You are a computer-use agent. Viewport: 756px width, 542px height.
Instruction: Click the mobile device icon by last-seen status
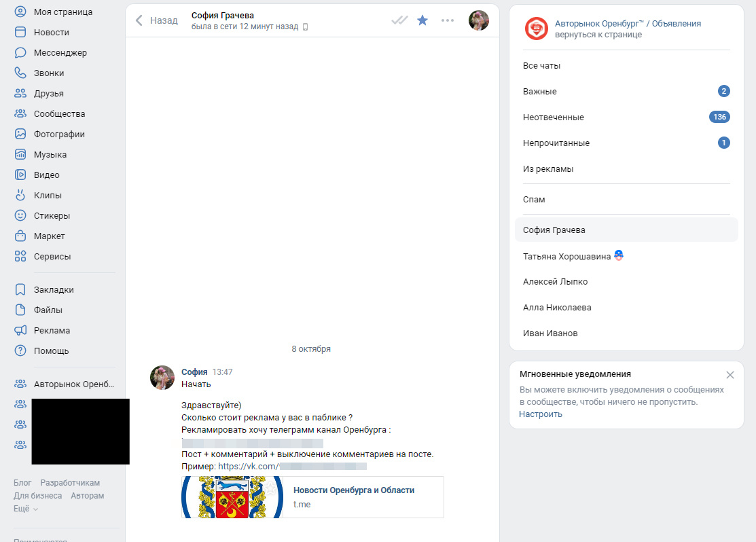coord(305,27)
